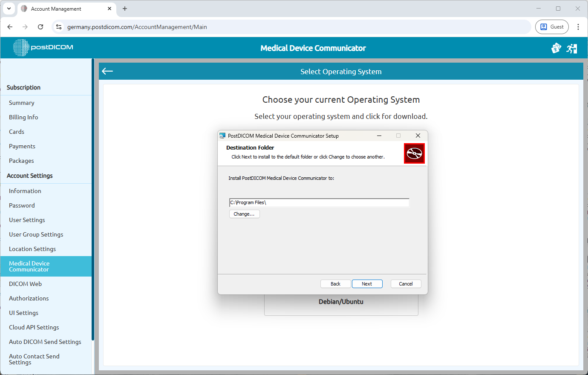Expand the Account Settings section header
Viewport: 588px width, 375px height.
tap(29, 176)
